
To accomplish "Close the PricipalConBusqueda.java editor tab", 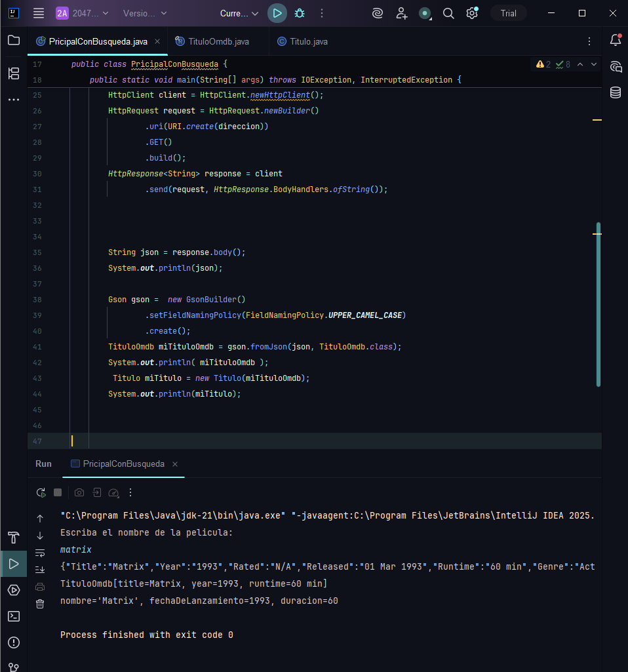I will pos(157,41).
